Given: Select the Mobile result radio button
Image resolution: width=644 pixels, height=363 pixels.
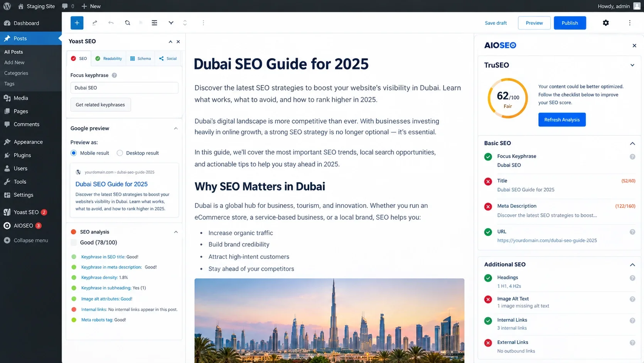Looking at the screenshot, I should click(x=74, y=153).
